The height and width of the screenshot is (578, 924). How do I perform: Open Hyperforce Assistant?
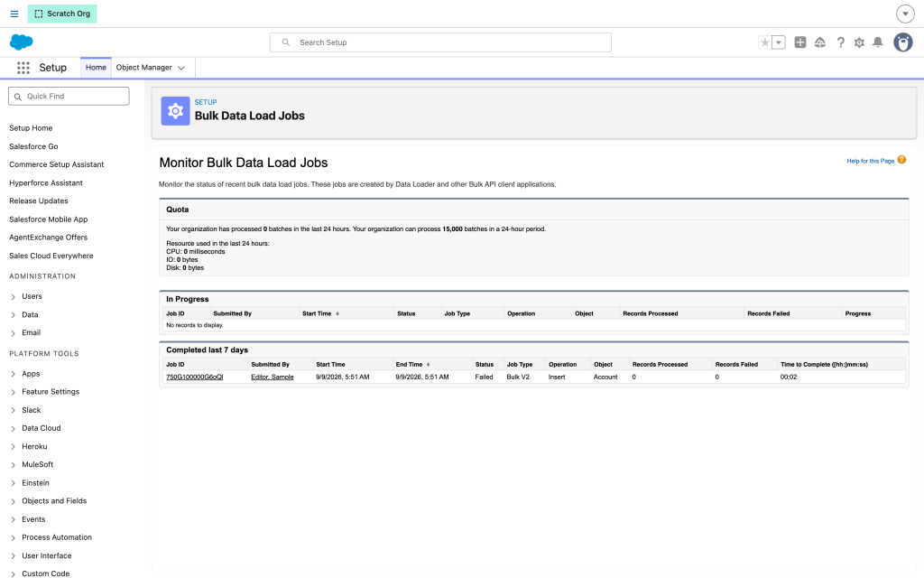click(46, 182)
